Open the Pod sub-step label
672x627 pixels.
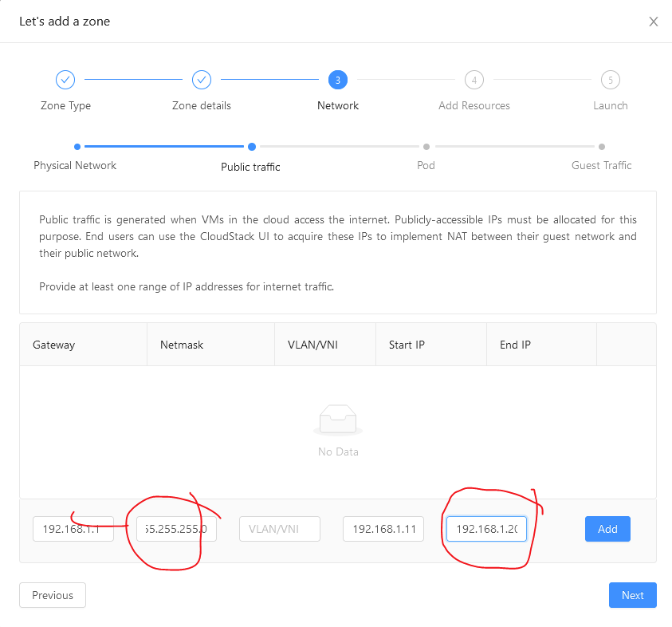tap(426, 166)
